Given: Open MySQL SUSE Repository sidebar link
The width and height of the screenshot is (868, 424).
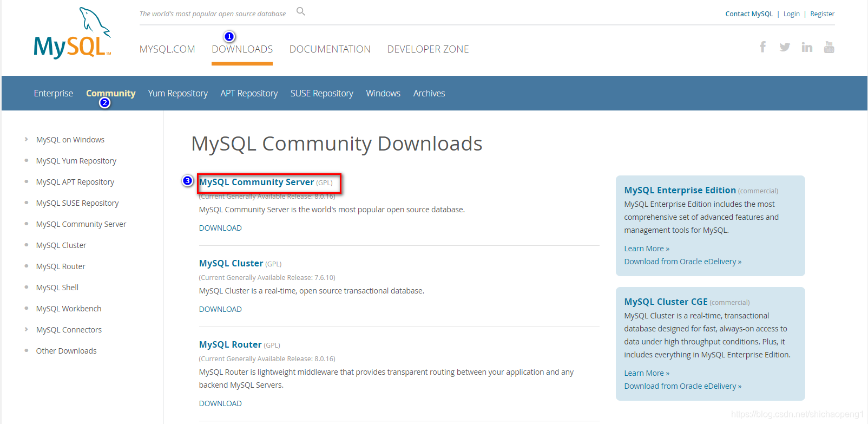Looking at the screenshot, I should point(77,203).
